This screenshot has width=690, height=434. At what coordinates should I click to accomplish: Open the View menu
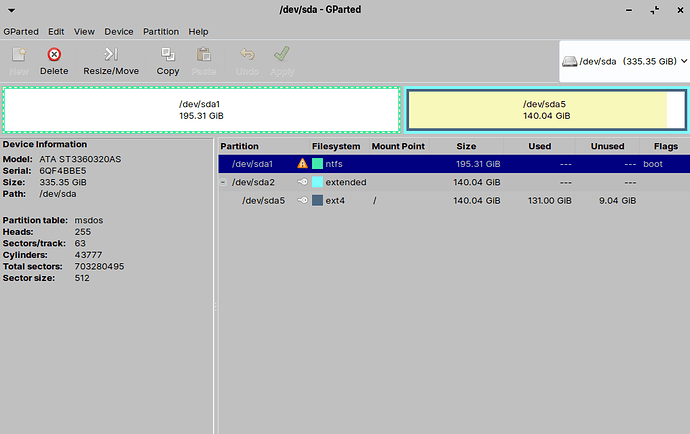pyautogui.click(x=84, y=32)
